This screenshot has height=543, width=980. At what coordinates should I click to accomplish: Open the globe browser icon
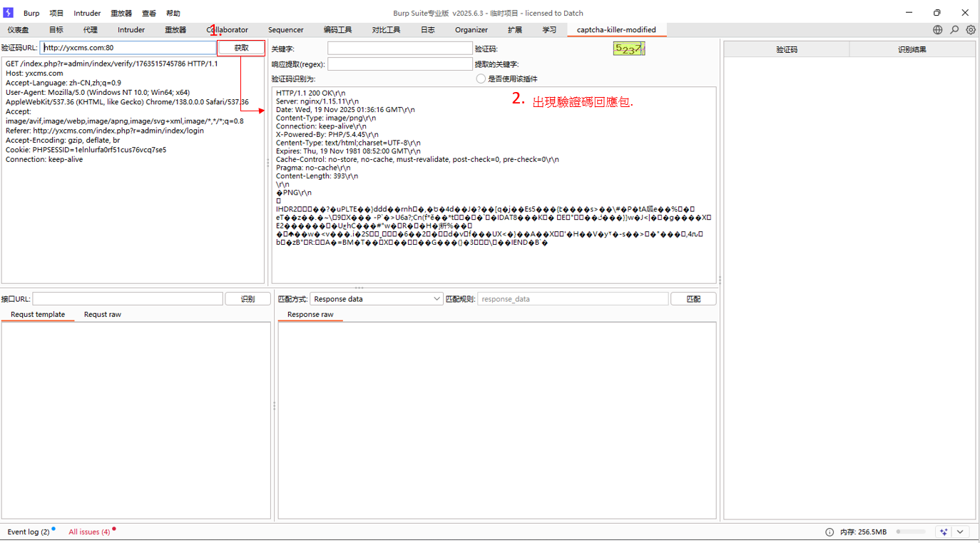tap(938, 30)
